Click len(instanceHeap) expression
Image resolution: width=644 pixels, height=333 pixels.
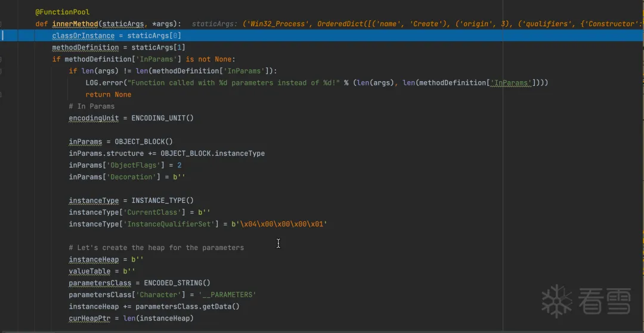point(158,318)
